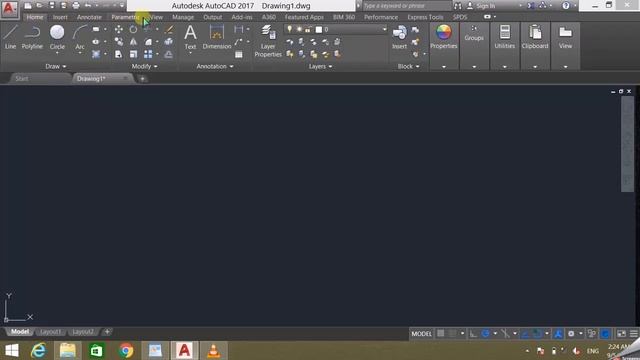Open the Manage ribbon tab
Image resolution: width=640 pixels, height=360 pixels.
[x=183, y=17]
